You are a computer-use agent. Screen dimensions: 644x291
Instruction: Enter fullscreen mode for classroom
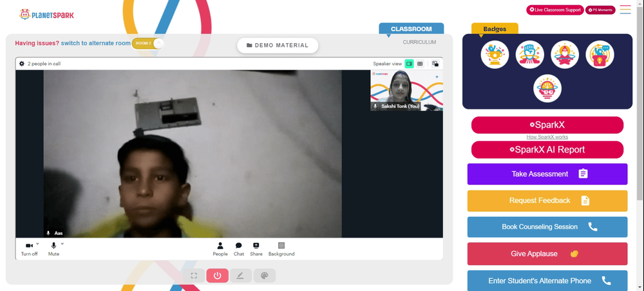[x=194, y=276]
